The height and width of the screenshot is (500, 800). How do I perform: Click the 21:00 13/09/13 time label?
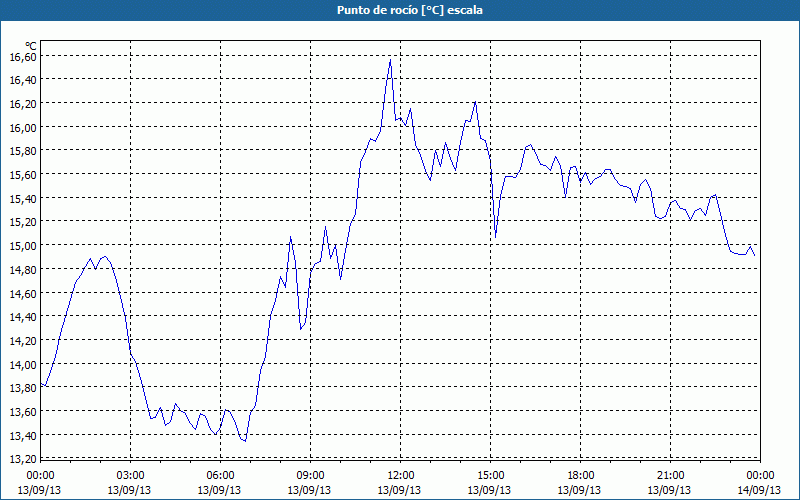[670, 483]
